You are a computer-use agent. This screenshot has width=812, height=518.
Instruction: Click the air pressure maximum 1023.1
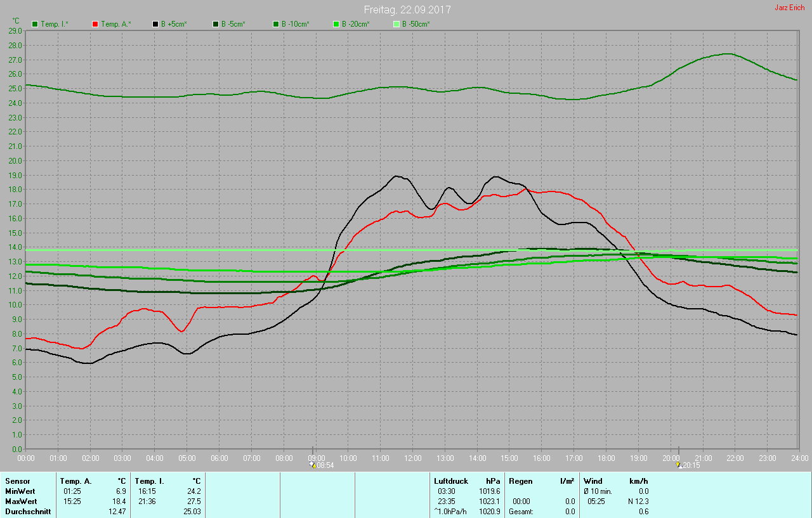(490, 502)
